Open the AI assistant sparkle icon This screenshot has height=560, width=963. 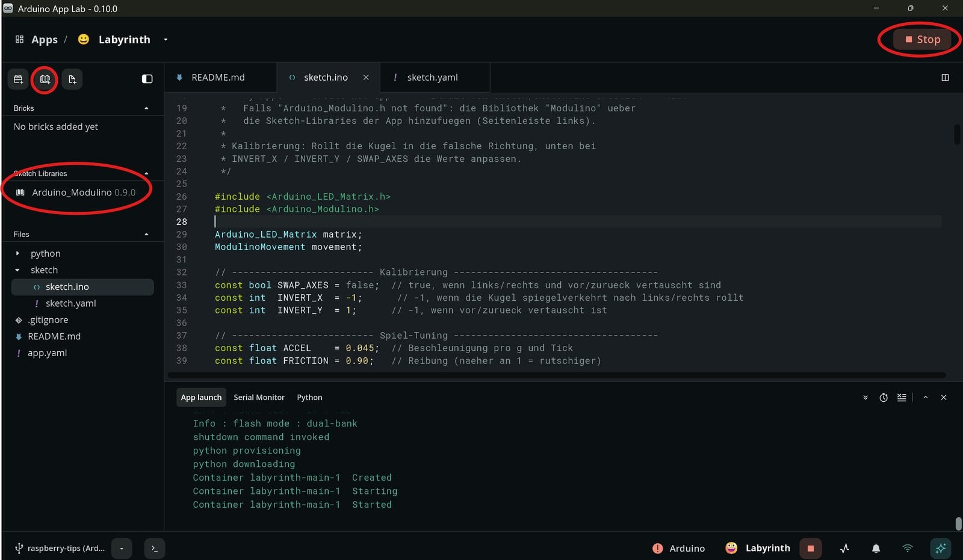pyautogui.click(x=940, y=548)
